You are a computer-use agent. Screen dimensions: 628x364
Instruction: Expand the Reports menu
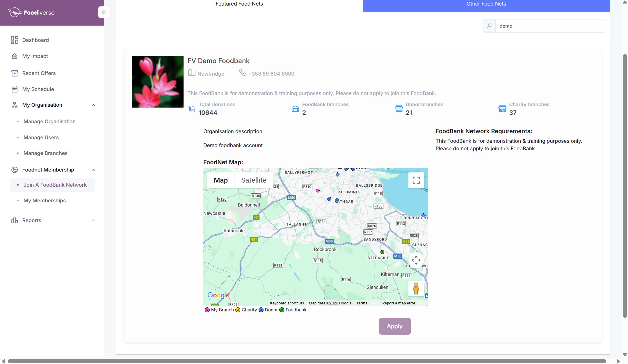point(93,220)
